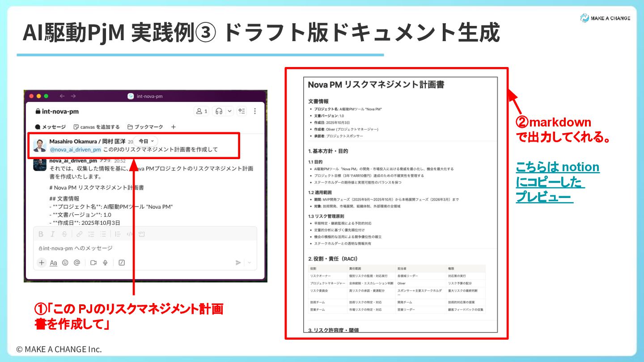Insert a code block
This screenshot has height=362, width=644.
[x=142, y=234]
